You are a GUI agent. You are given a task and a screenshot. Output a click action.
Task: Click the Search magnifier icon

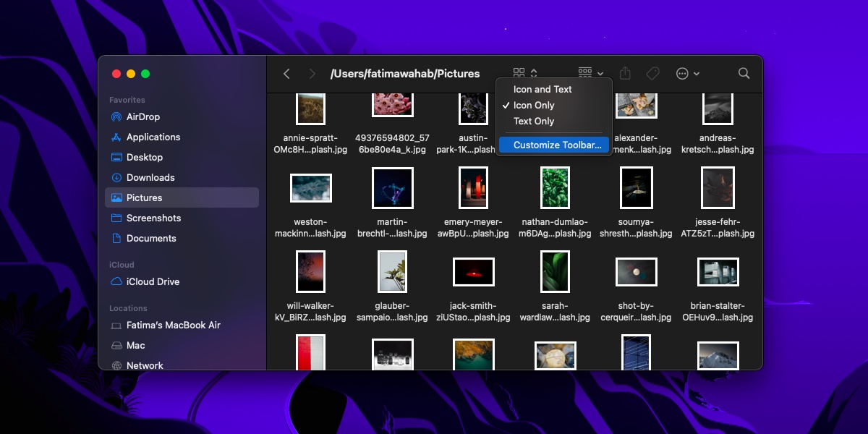744,73
